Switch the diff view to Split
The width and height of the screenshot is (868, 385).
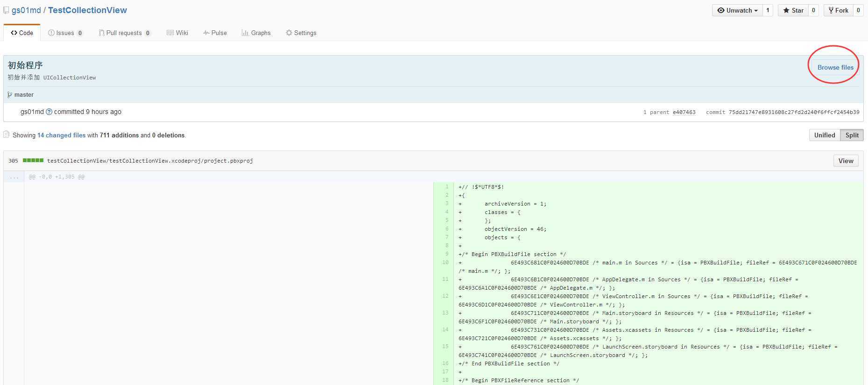(x=852, y=135)
